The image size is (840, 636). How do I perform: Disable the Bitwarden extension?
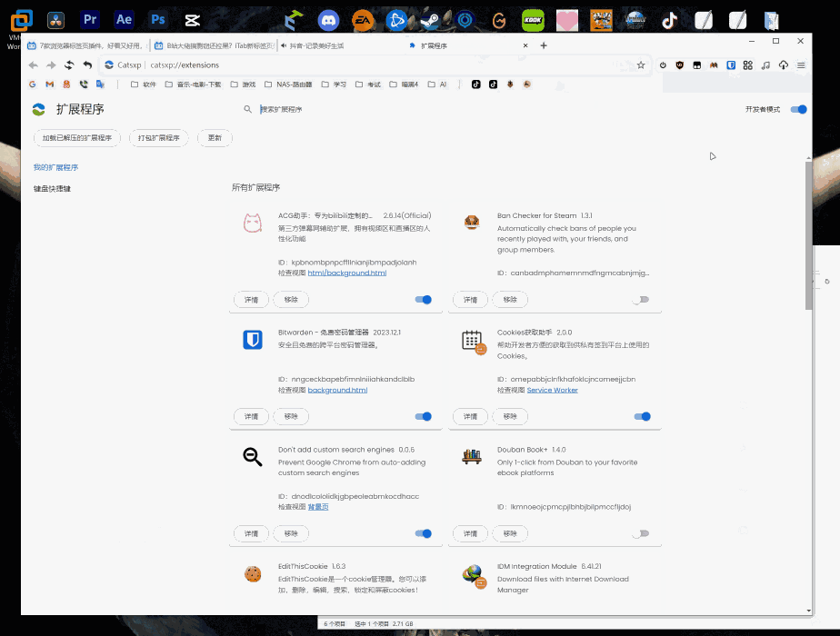click(424, 416)
